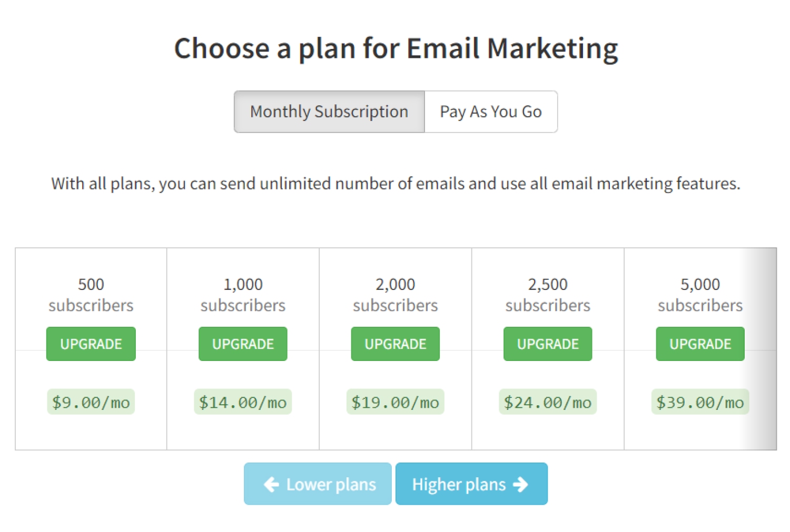This screenshot has width=790, height=532.
Task: Switch to the Monthly Subscription tab
Action: [x=329, y=112]
